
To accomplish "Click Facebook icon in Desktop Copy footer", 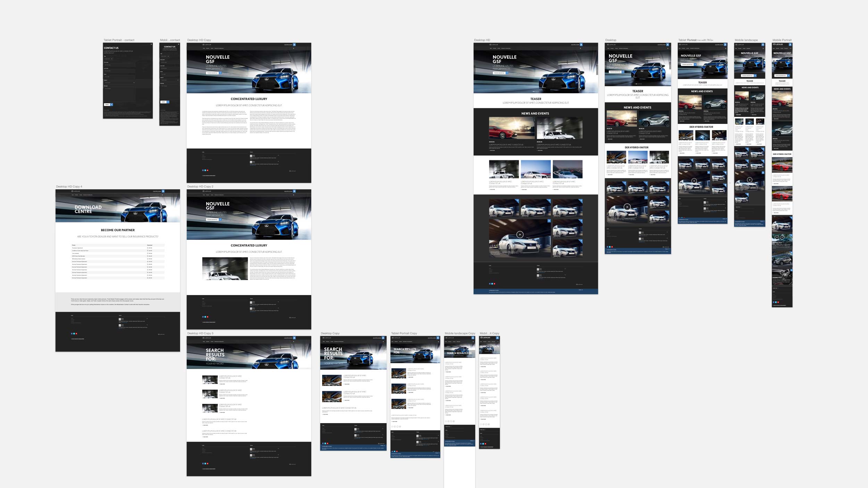I will pos(323,443).
